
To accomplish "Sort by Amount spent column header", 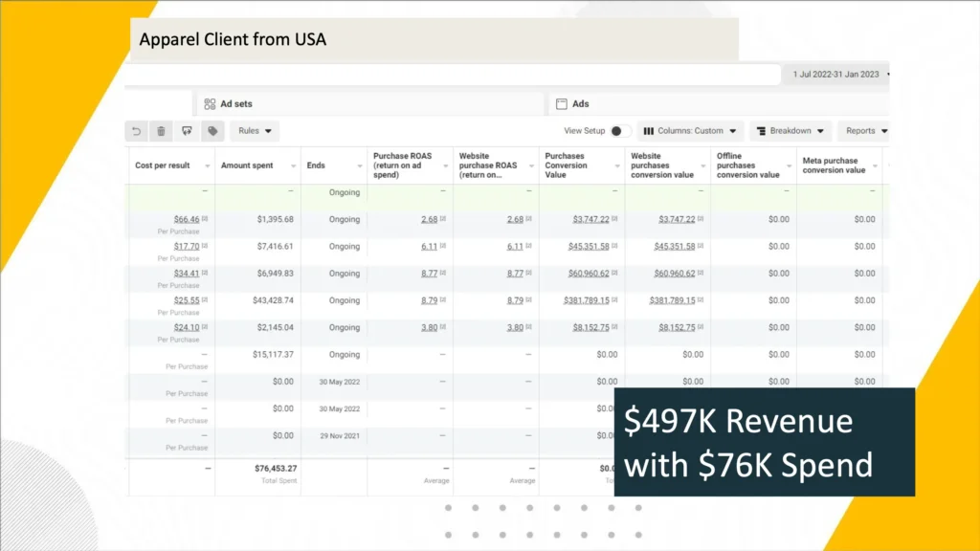I will [x=247, y=165].
